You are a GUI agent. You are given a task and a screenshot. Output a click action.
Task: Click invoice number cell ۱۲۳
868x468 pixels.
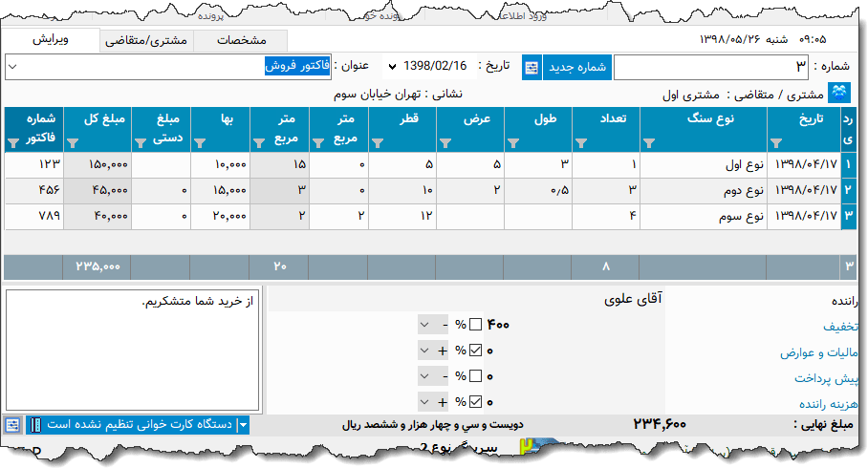click(34, 165)
